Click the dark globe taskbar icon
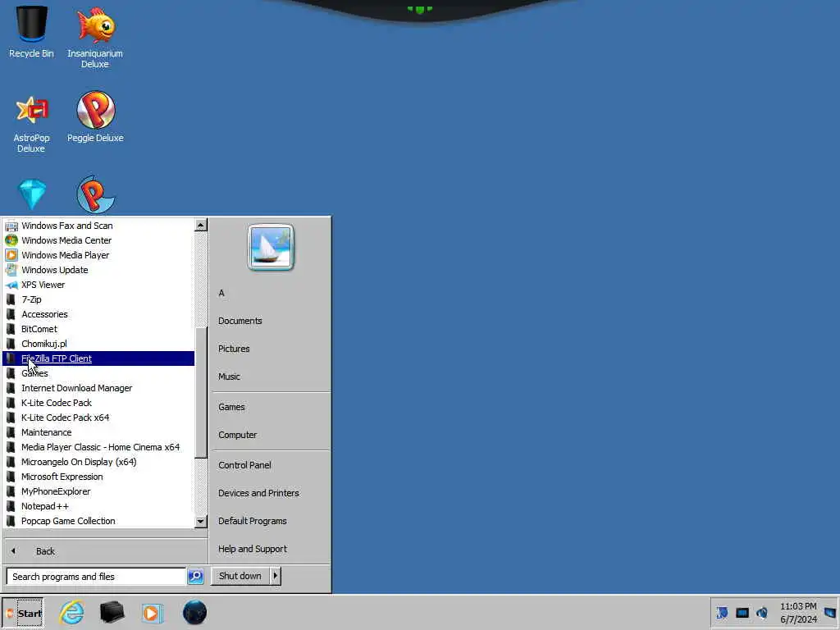Image resolution: width=840 pixels, height=630 pixels. click(194, 612)
